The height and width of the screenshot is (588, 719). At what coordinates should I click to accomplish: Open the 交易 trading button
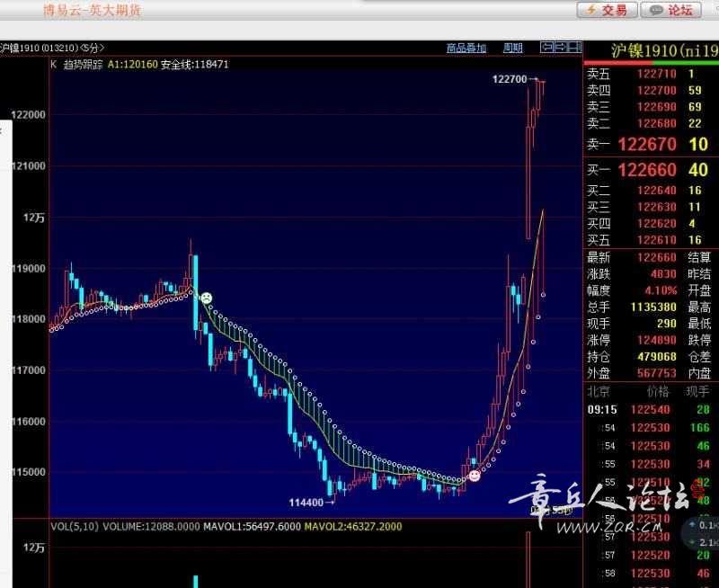click(608, 10)
